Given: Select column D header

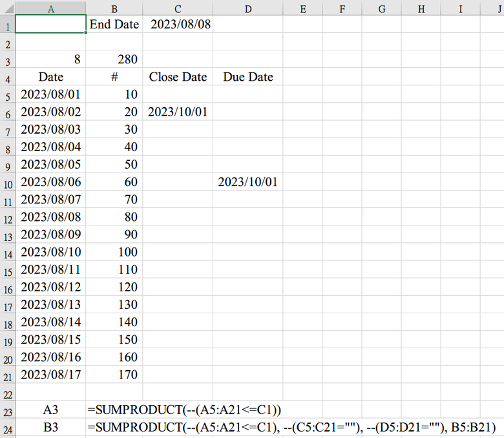Looking at the screenshot, I should [248, 8].
